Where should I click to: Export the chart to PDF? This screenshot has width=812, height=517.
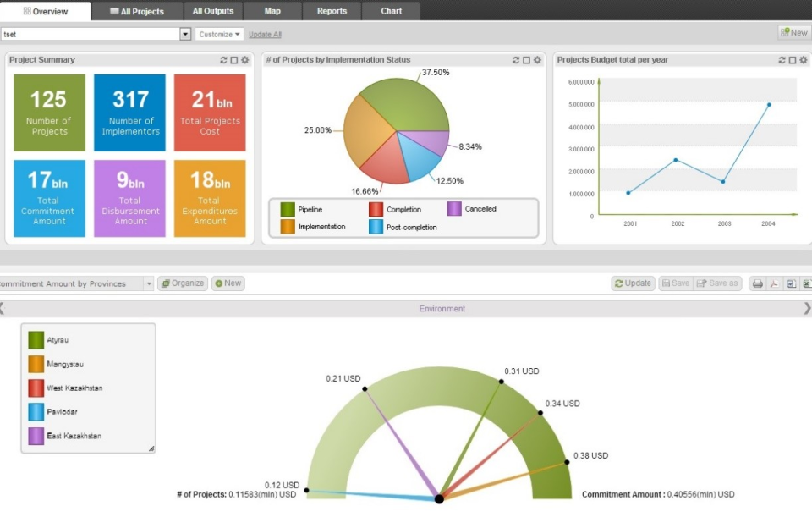pos(772,283)
